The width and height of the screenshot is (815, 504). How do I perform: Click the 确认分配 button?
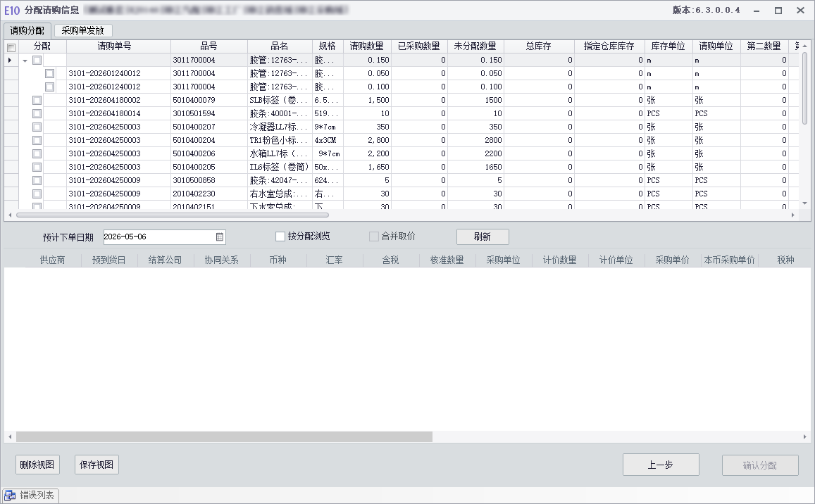pyautogui.click(x=760, y=465)
